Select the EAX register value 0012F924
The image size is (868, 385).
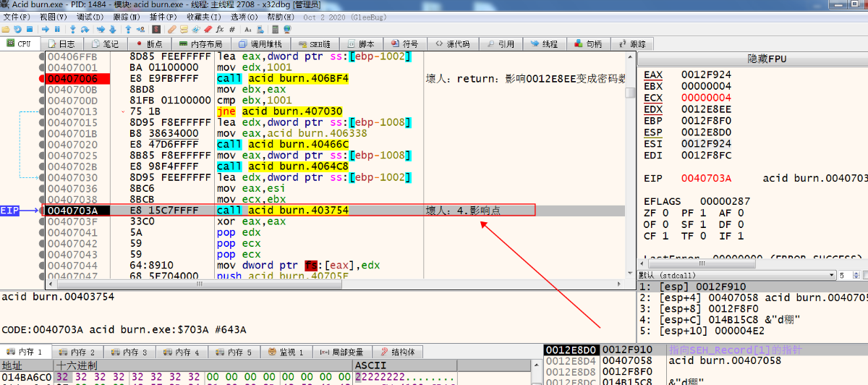pyautogui.click(x=706, y=75)
